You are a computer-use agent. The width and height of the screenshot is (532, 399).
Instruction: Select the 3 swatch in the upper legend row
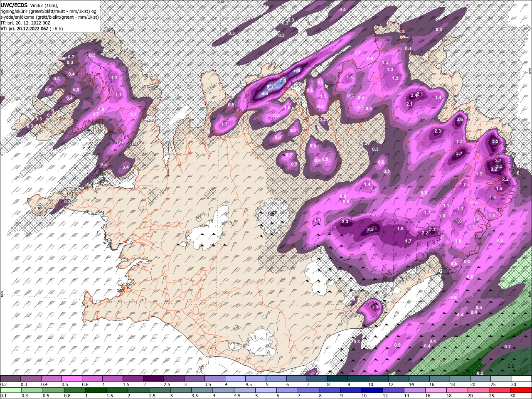[194, 379]
